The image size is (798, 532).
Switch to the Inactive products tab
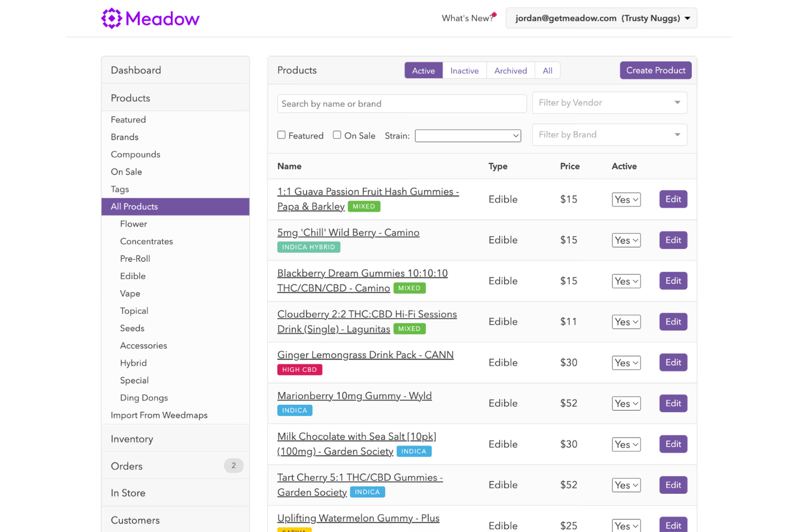tap(465, 71)
